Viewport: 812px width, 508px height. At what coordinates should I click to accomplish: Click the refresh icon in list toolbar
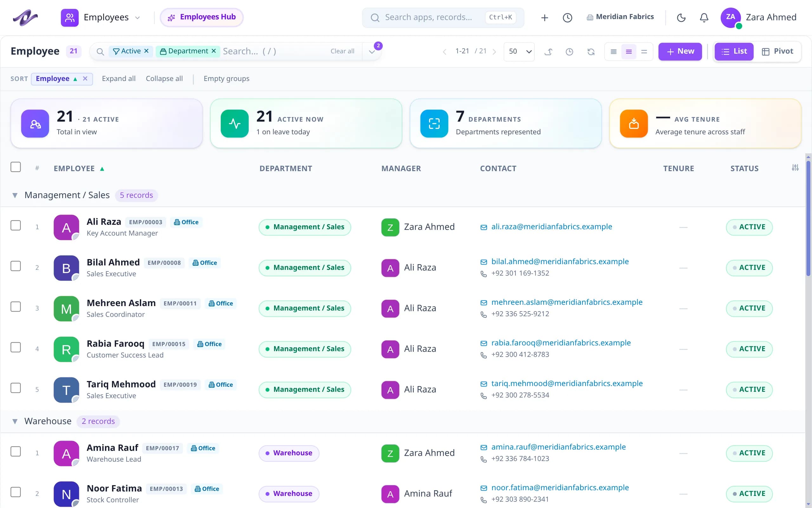coord(591,51)
